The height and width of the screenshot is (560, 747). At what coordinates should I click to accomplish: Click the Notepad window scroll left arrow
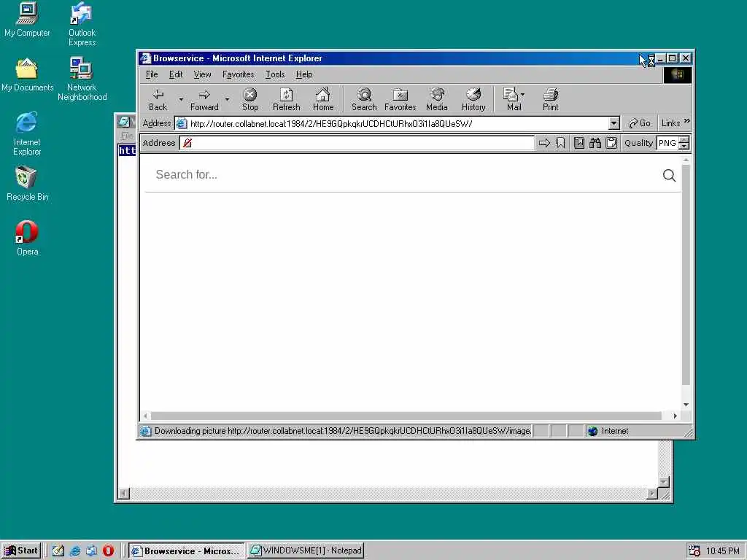(x=123, y=494)
